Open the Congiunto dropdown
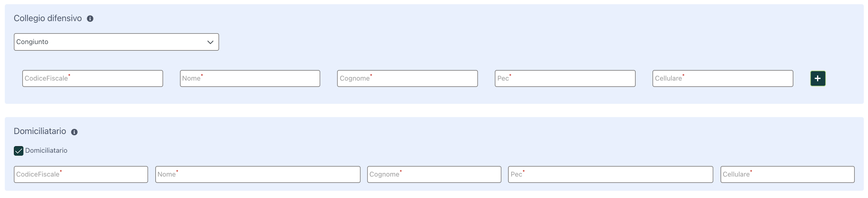Screen dimensions: 868x198 116,42
